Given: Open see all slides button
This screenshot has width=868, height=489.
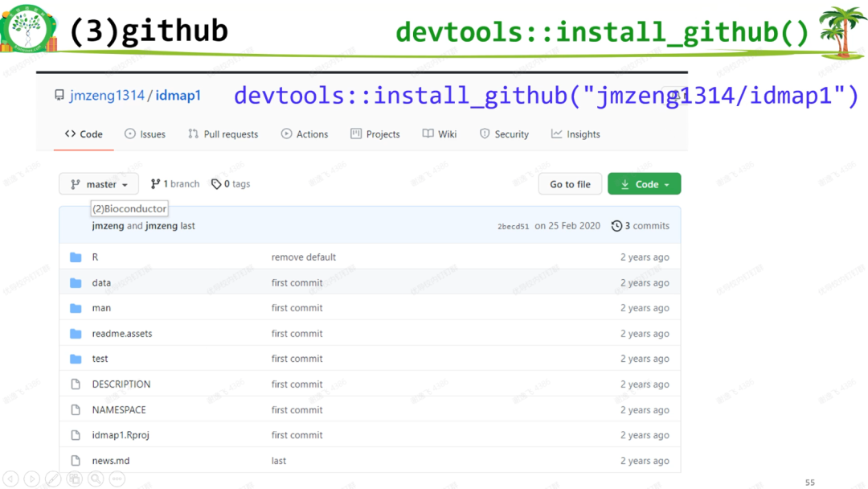Looking at the screenshot, I should [75, 479].
